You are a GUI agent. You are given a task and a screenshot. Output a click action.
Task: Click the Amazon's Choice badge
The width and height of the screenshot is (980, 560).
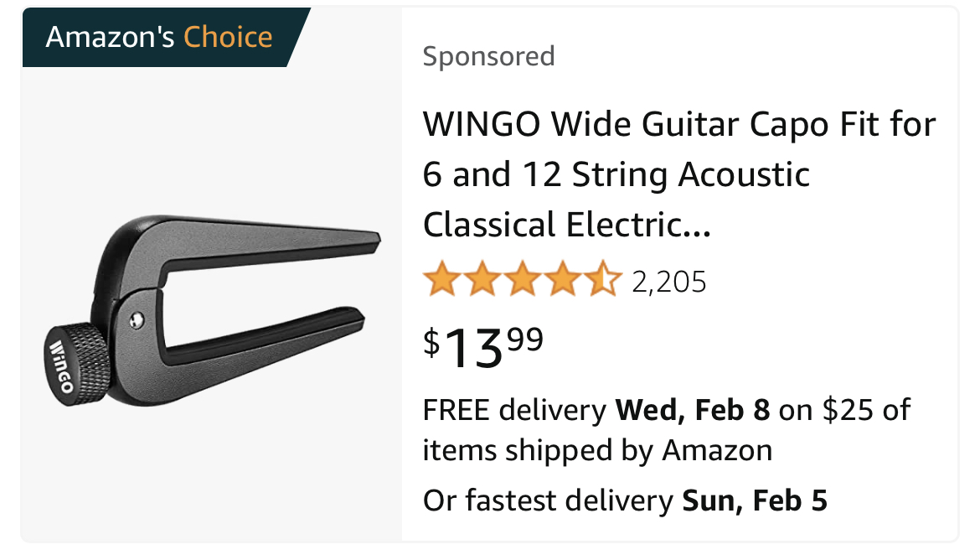coord(159,37)
